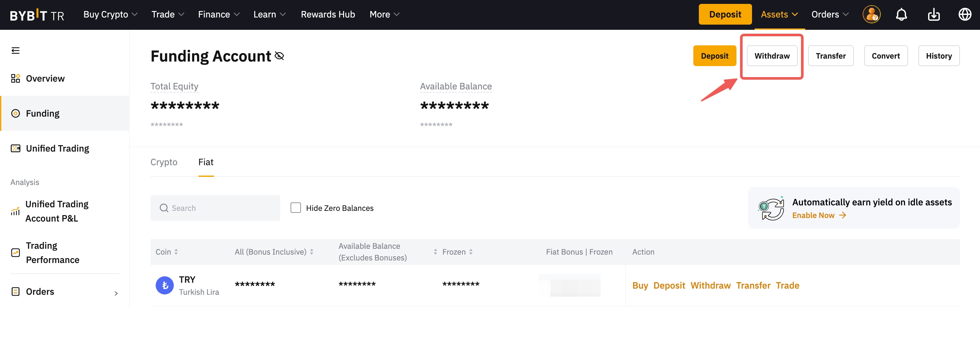Click the TRY Turkish Lira coin icon
980x344 pixels.
tap(165, 285)
